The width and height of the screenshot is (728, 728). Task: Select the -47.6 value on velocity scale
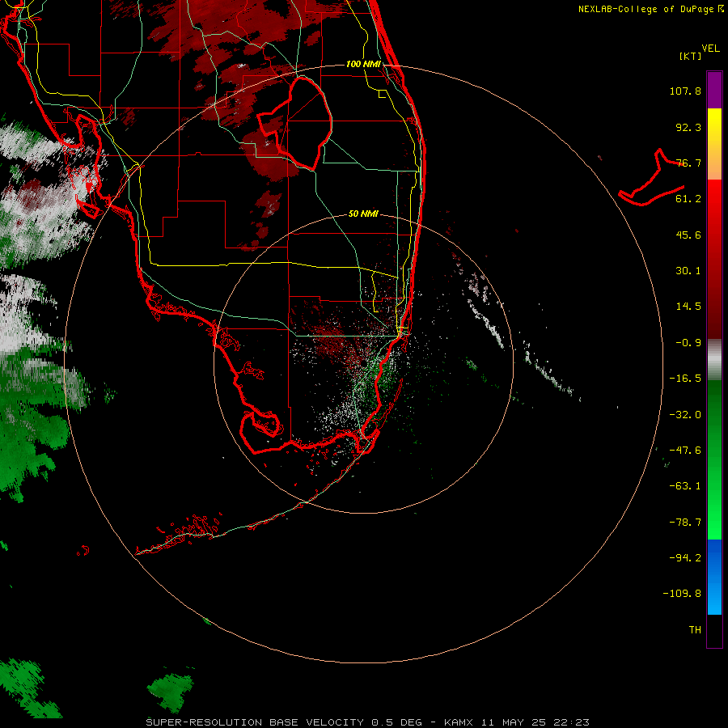tap(685, 451)
